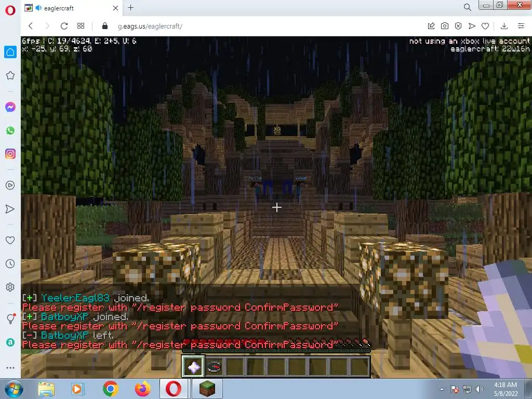Open the Windows Start menu

pyautogui.click(x=14, y=389)
